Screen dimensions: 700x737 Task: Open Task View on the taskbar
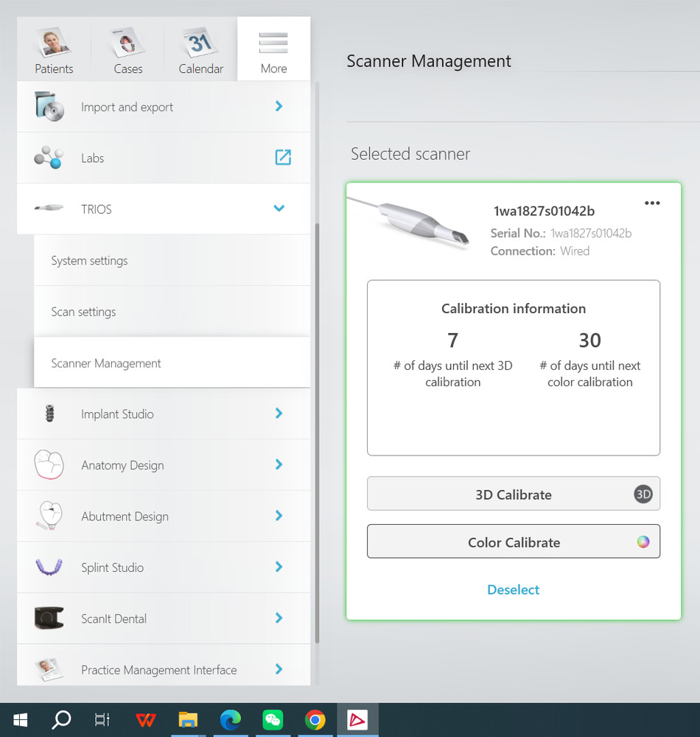point(102,719)
